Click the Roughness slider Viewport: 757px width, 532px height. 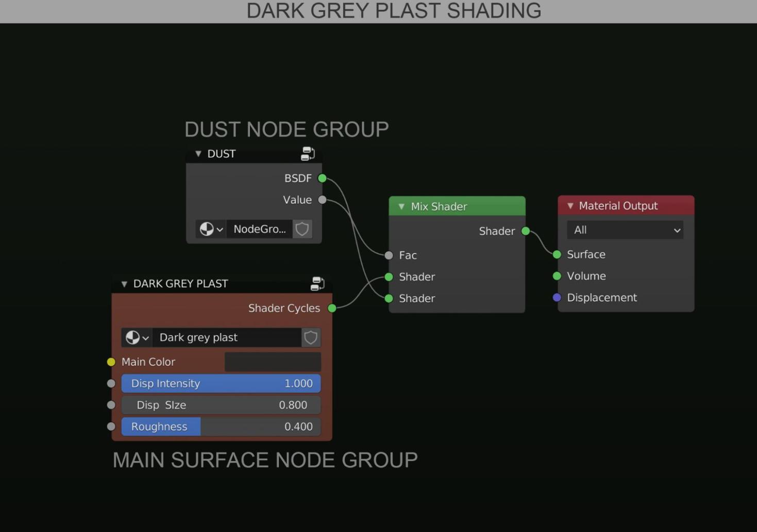coord(221,426)
